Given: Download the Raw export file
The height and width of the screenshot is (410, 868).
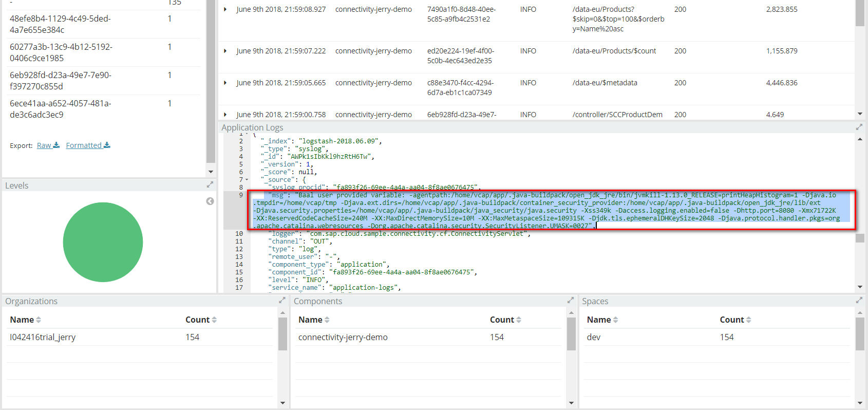Looking at the screenshot, I should point(48,145).
